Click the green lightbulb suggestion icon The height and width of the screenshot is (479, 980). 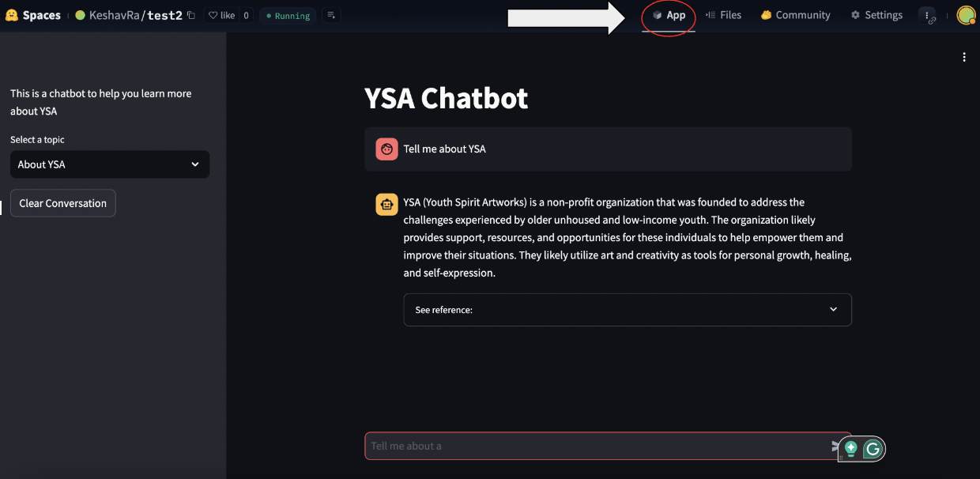click(851, 448)
